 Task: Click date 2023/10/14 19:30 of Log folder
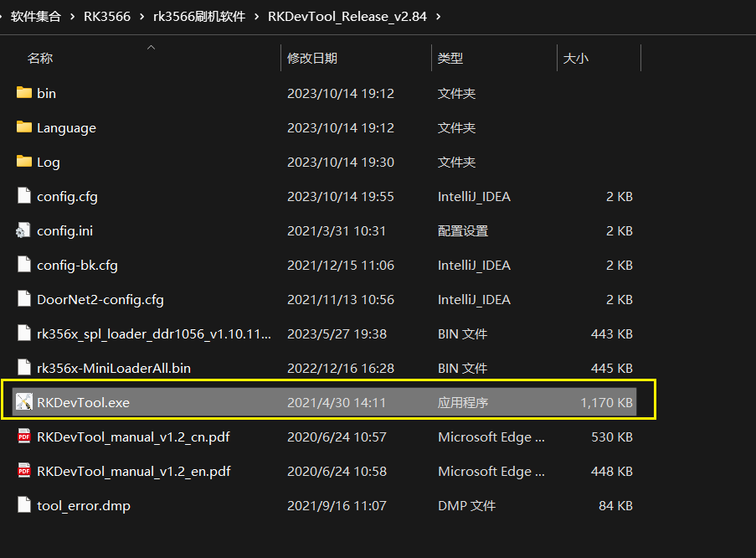click(x=341, y=163)
